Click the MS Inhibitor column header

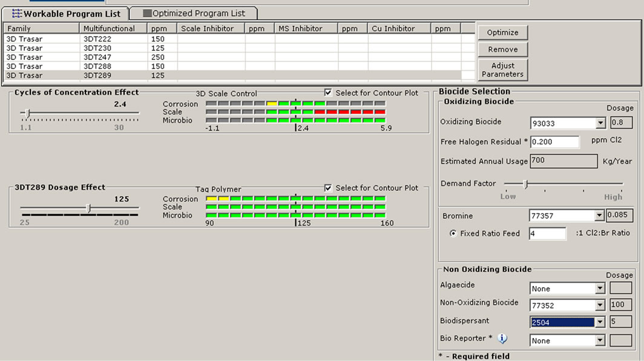tap(306, 28)
